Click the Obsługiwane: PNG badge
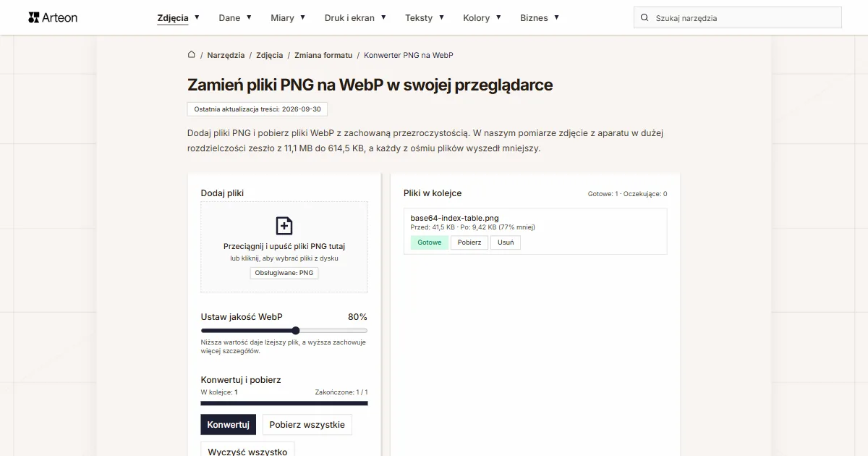The width and height of the screenshot is (868, 456). point(284,273)
